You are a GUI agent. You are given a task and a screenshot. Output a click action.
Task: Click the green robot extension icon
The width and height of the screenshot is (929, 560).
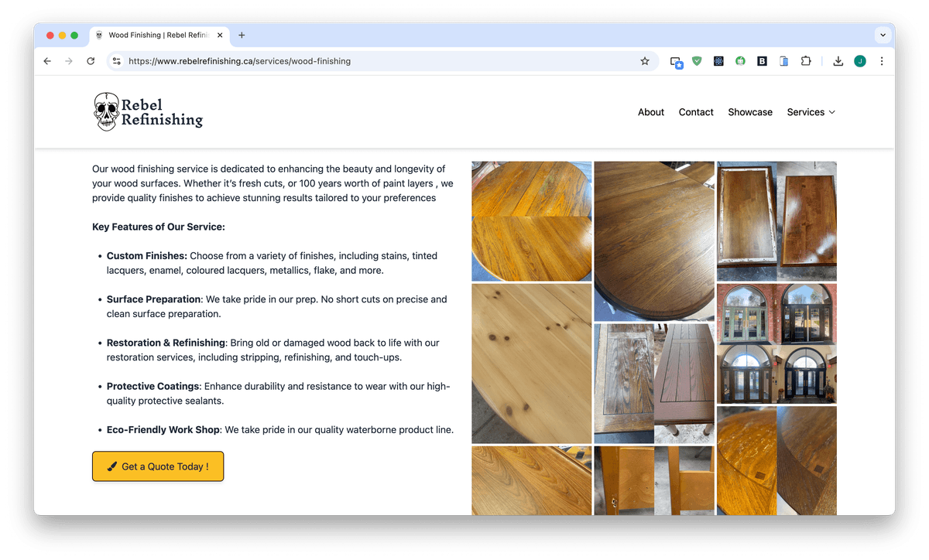click(x=740, y=60)
